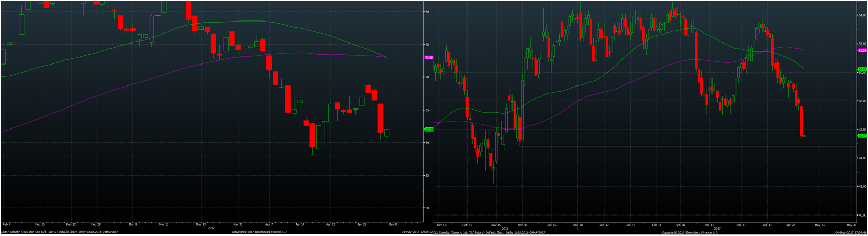The image size is (868, 236).
Task: Select the Dec 30 date label on crude chart
Action: point(577,224)
